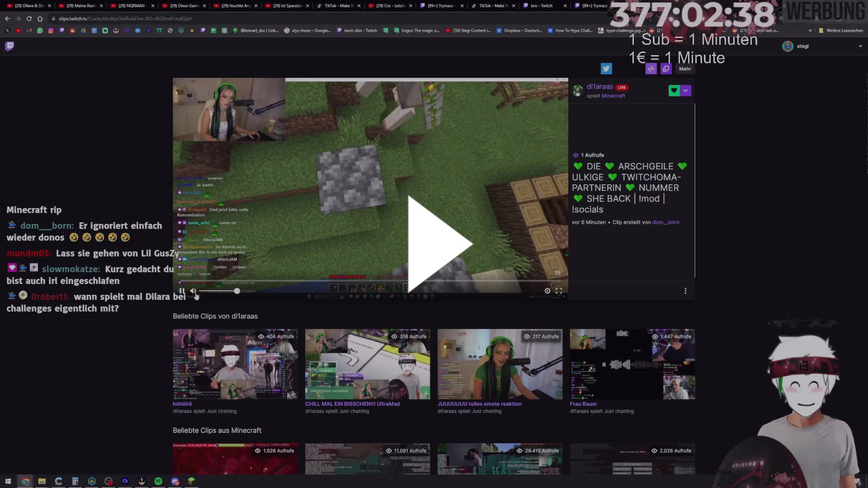Open the embed clip code panel
Image resolution: width=868 pixels, height=488 pixels.
(x=651, y=68)
